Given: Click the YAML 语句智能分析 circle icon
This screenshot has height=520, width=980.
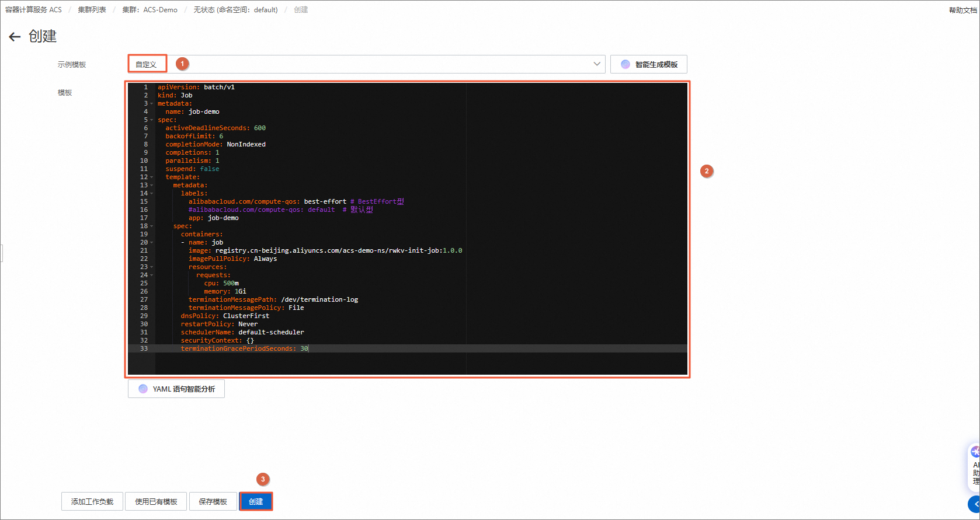Looking at the screenshot, I should (x=143, y=389).
